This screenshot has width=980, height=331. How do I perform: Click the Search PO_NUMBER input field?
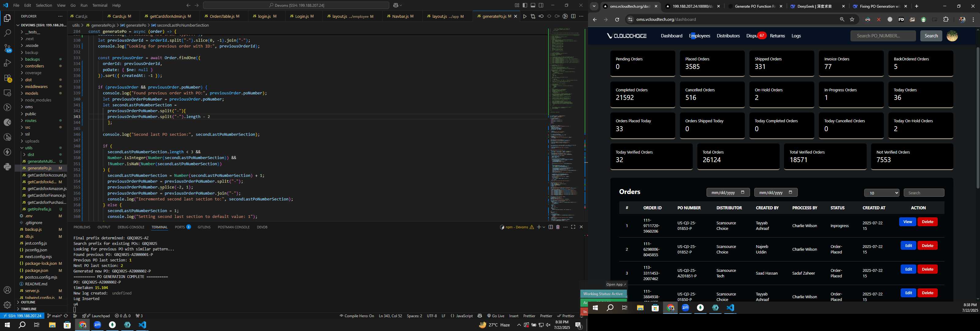(x=883, y=36)
